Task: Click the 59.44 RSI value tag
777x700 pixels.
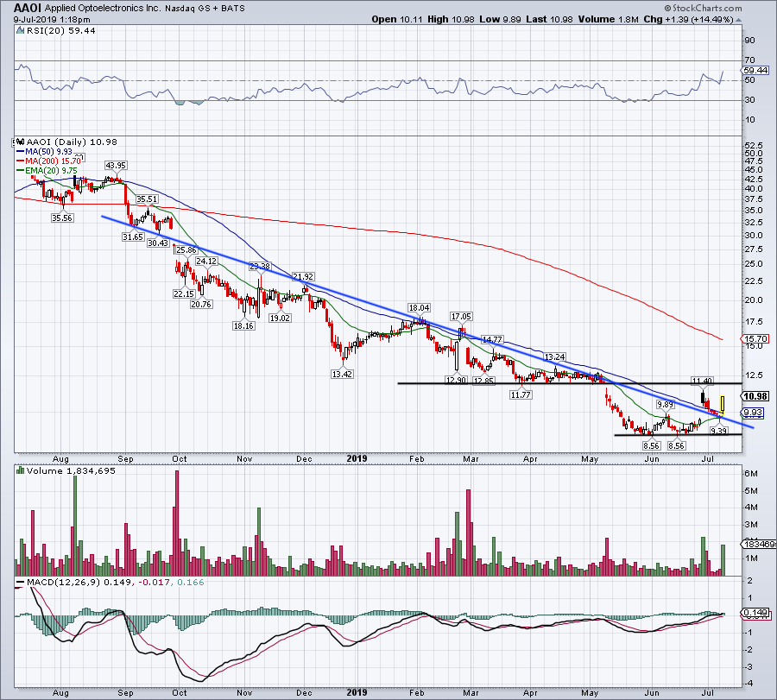Action: [754, 70]
